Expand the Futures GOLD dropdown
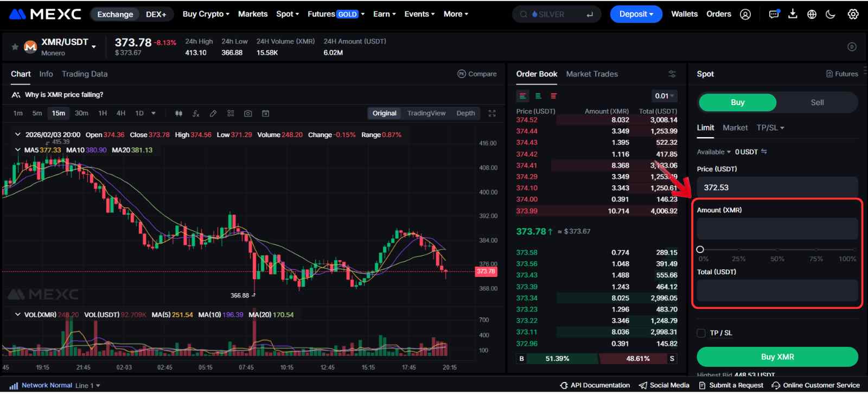This screenshot has height=395, width=868. tap(336, 14)
